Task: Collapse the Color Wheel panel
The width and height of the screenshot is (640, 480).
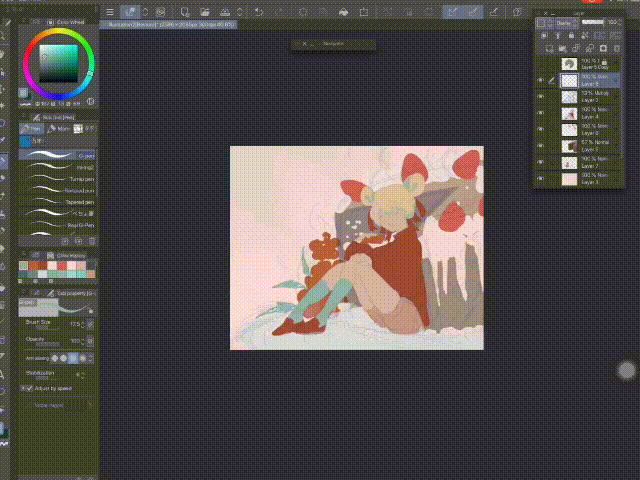Action: point(23,22)
